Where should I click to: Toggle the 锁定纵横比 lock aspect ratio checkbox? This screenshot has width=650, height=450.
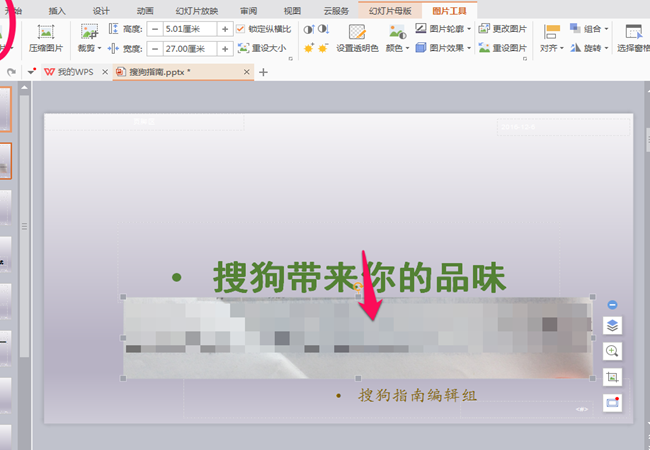[x=240, y=29]
